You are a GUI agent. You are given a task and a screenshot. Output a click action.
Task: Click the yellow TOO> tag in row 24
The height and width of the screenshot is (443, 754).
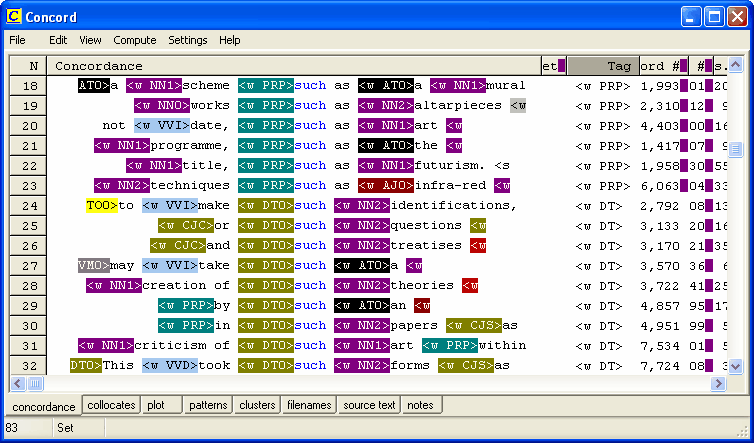pyautogui.click(x=101, y=206)
